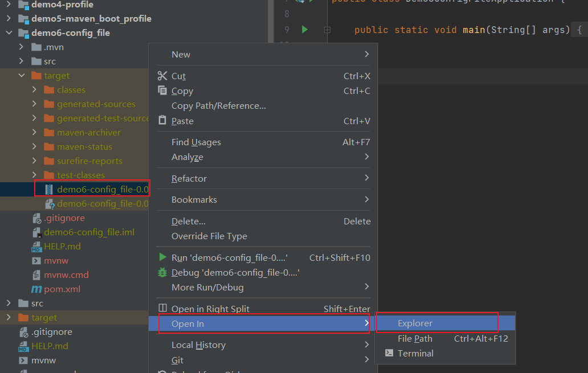
Task: Click line number 9 in gutter
Action: pos(287,30)
